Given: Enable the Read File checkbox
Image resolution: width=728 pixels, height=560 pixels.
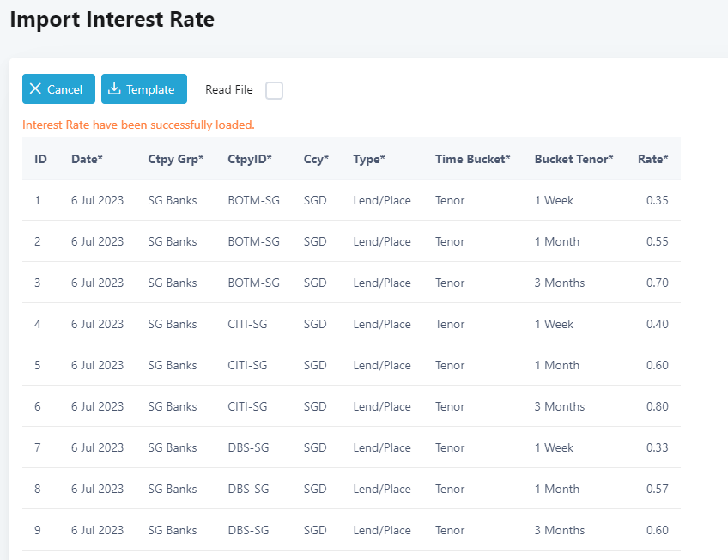Looking at the screenshot, I should coord(274,90).
